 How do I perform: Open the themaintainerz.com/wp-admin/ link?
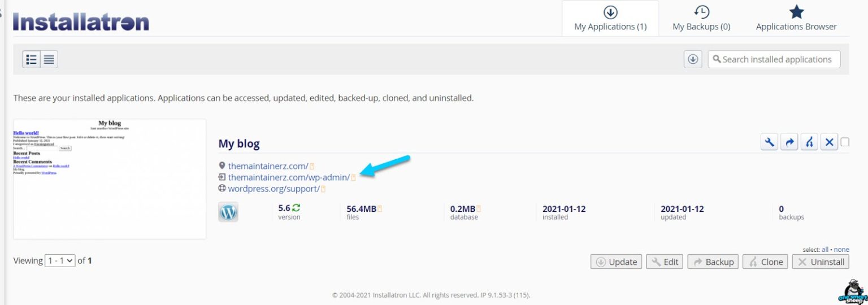[289, 177]
